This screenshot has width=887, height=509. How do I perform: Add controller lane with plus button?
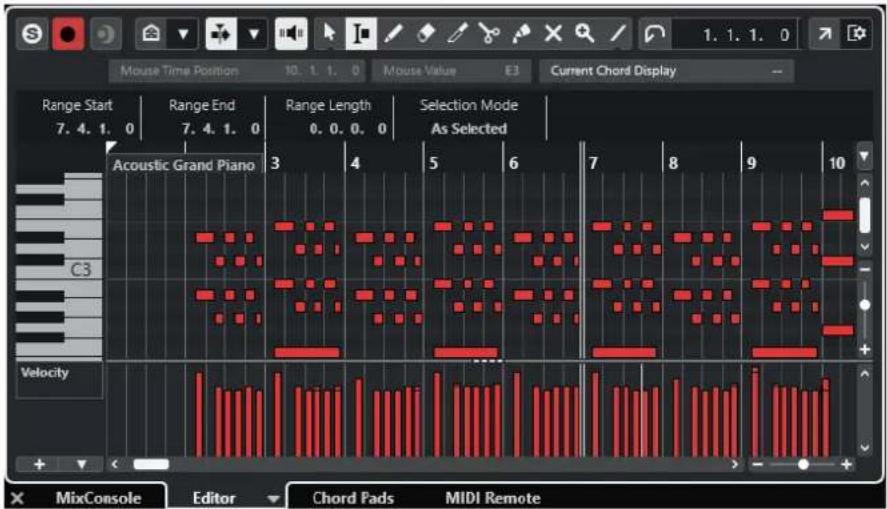tap(39, 464)
